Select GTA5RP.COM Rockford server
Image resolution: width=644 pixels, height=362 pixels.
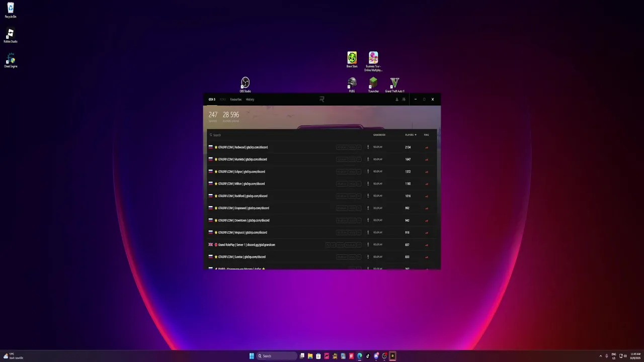322,196
